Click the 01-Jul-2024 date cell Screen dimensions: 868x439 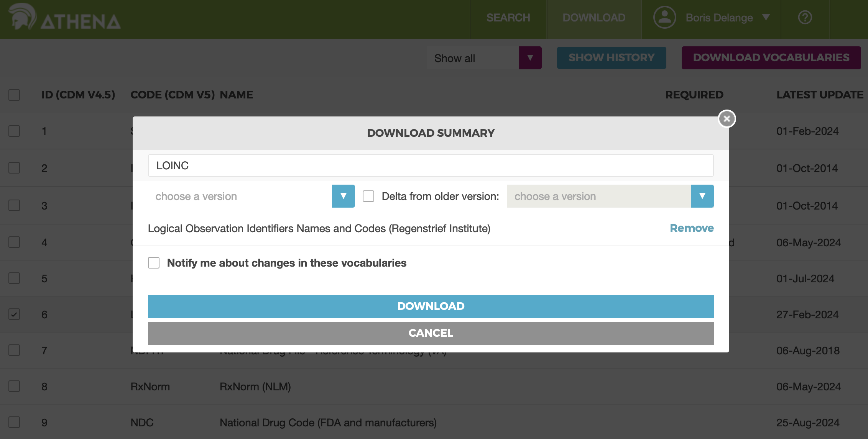click(805, 278)
